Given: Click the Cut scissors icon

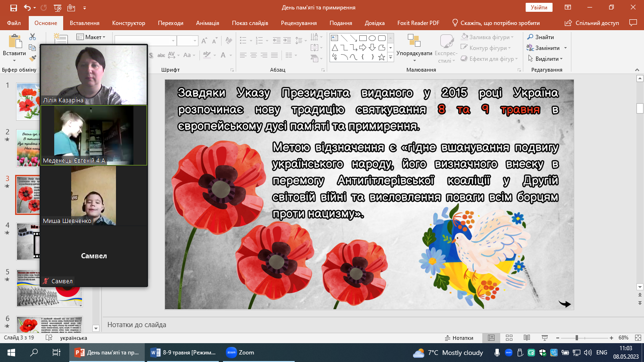Looking at the screenshot, I should [x=33, y=37].
